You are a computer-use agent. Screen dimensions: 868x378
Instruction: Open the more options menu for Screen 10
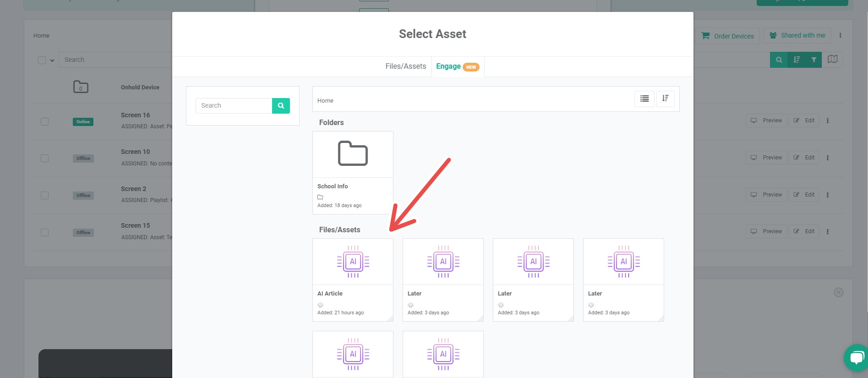(x=827, y=158)
